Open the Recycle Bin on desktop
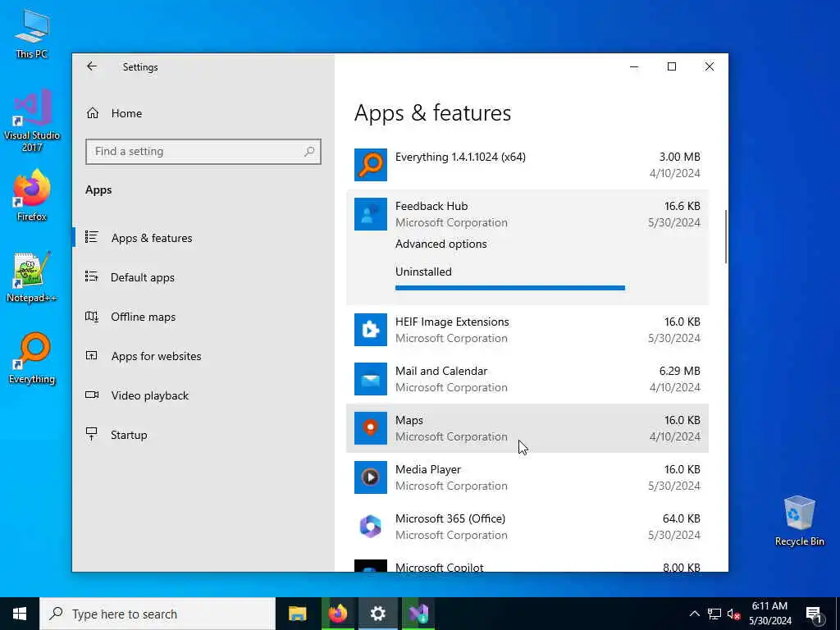 click(799, 521)
